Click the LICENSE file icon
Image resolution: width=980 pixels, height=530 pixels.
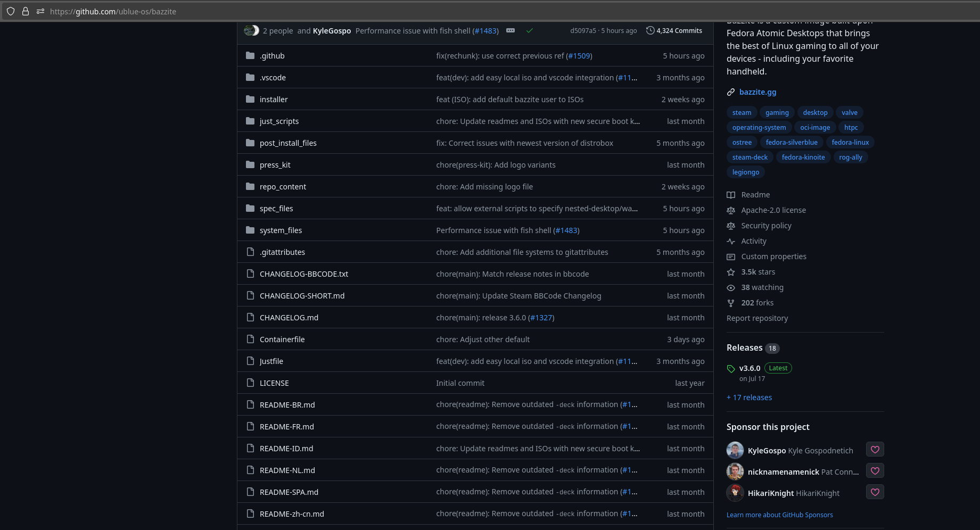click(250, 383)
